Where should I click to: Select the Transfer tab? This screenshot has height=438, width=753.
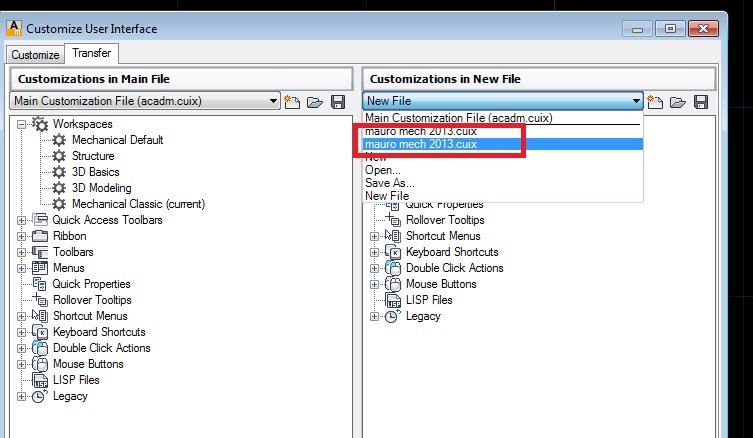(x=91, y=53)
